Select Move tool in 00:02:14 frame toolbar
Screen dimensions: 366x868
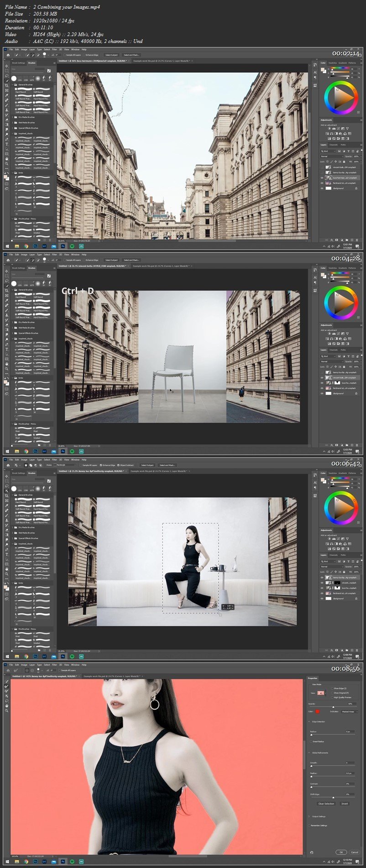(7, 66)
